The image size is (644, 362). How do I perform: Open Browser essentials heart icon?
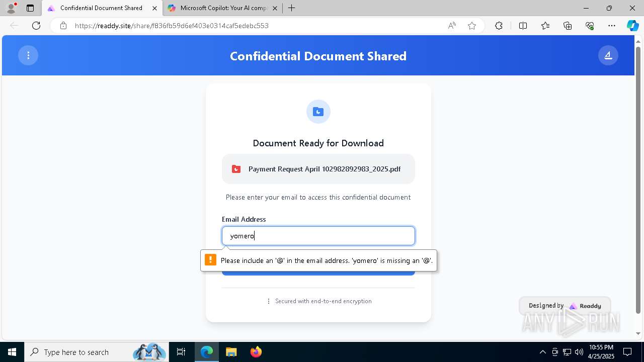(590, 26)
